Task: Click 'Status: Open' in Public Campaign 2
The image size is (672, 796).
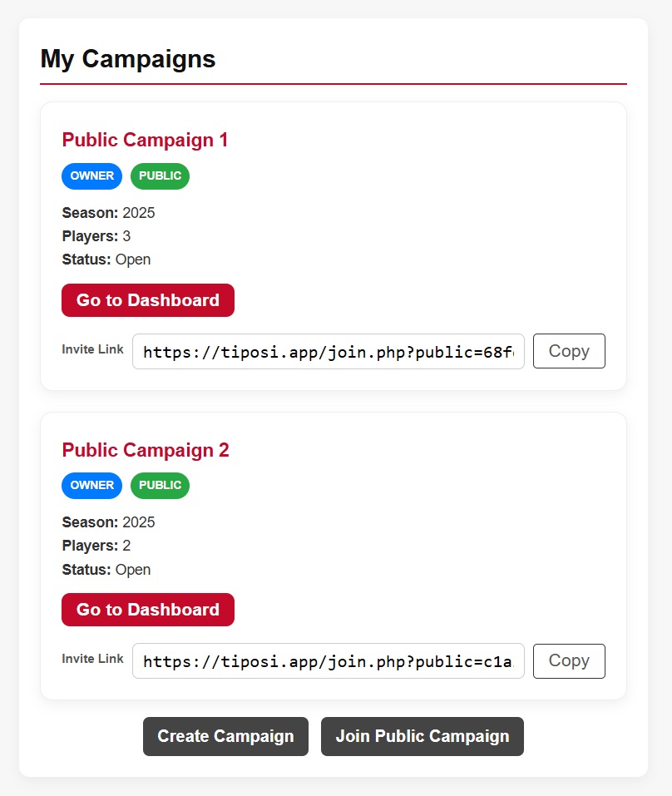Action: click(x=106, y=570)
